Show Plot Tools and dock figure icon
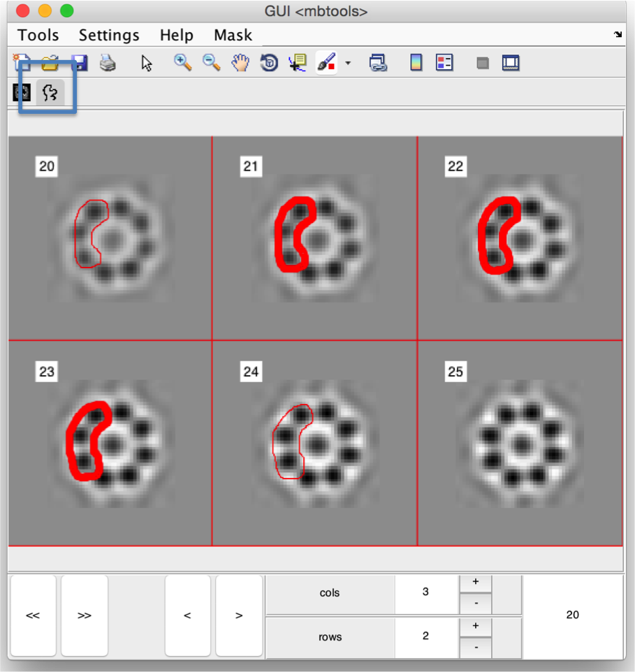Viewport: 635px width, 672px height. point(511,63)
